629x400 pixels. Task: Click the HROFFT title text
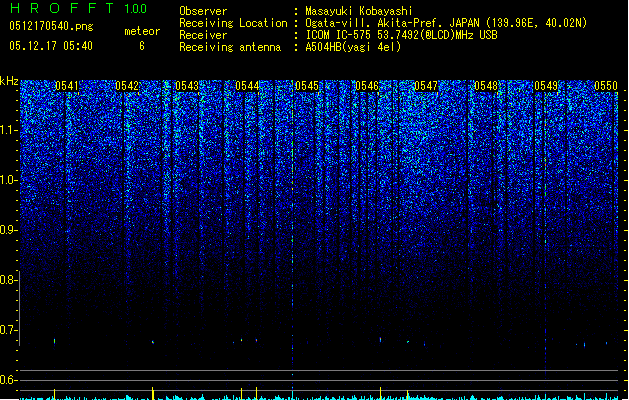tap(62, 8)
